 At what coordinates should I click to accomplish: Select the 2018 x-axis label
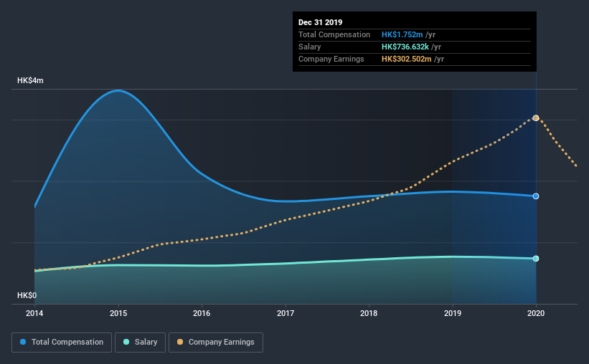coord(369,313)
